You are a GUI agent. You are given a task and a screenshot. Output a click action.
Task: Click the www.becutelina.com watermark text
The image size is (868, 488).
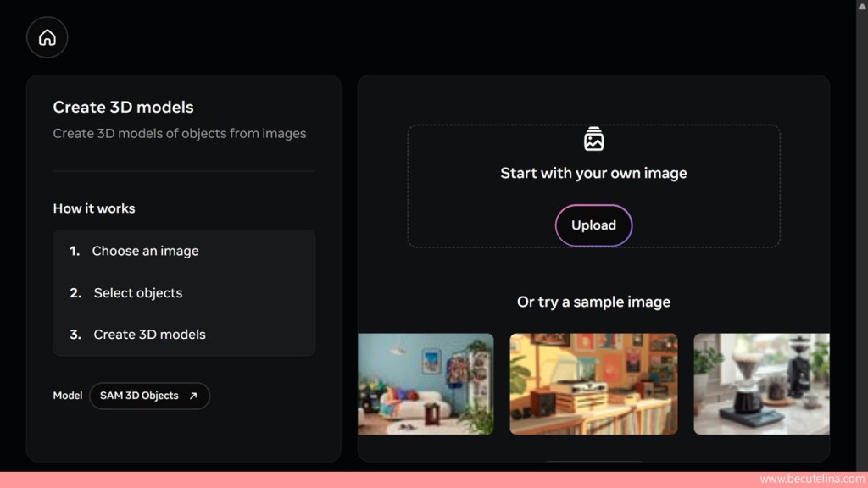tap(811, 480)
